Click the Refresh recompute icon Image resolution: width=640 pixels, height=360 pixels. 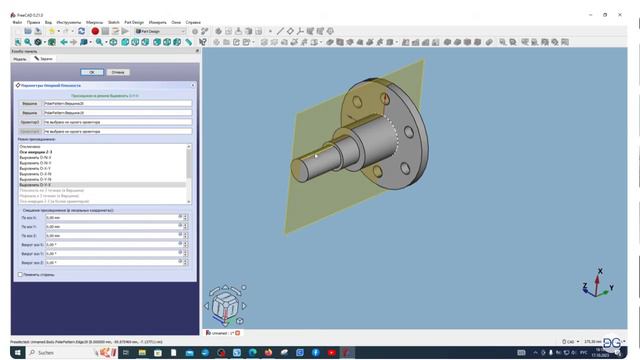pos(82,31)
